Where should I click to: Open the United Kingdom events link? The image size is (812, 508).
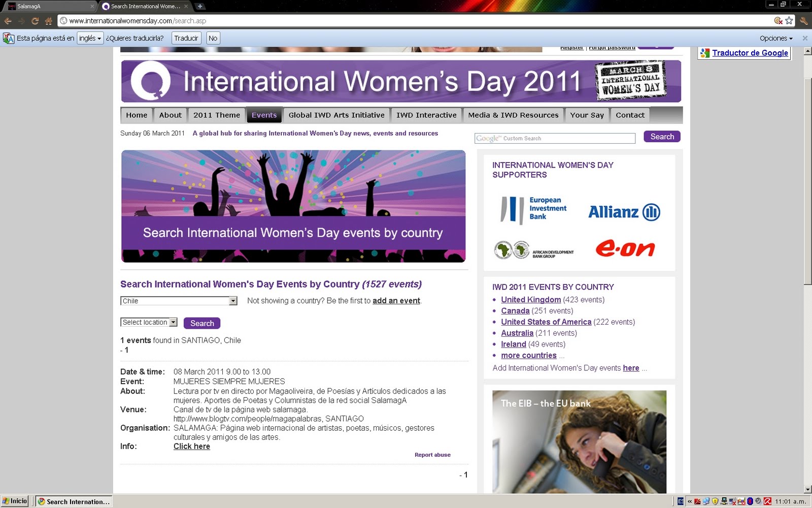pyautogui.click(x=531, y=300)
